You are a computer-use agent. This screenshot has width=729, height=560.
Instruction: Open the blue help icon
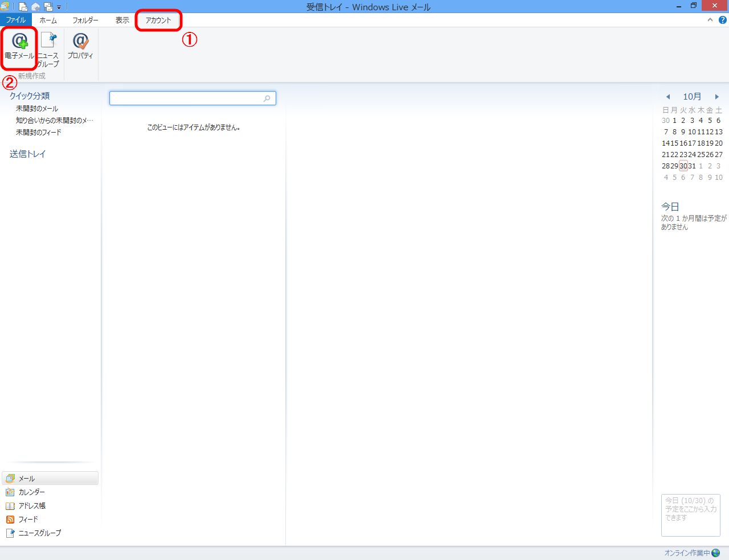723,20
